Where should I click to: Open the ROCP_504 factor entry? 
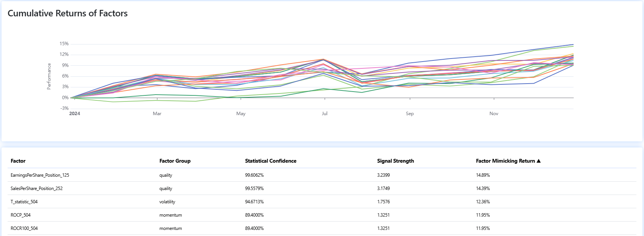click(x=21, y=215)
